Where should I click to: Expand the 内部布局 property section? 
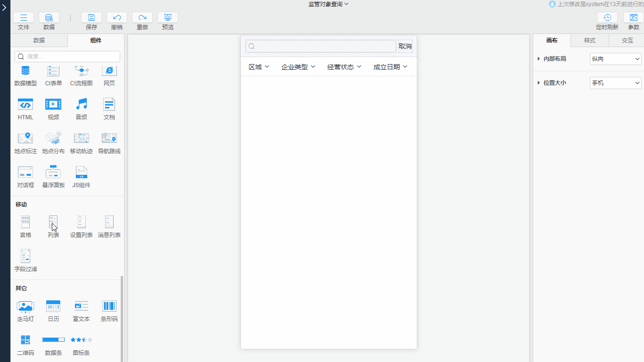pos(539,59)
